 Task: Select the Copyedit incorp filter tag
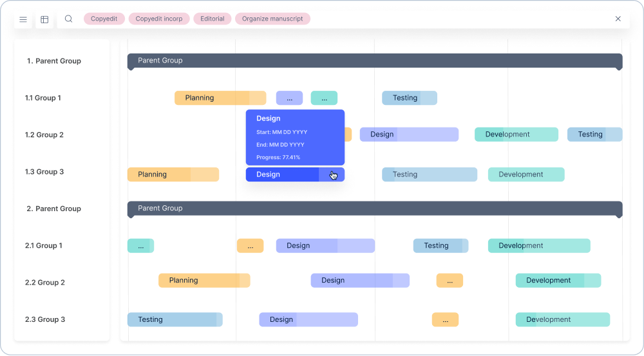(158, 19)
